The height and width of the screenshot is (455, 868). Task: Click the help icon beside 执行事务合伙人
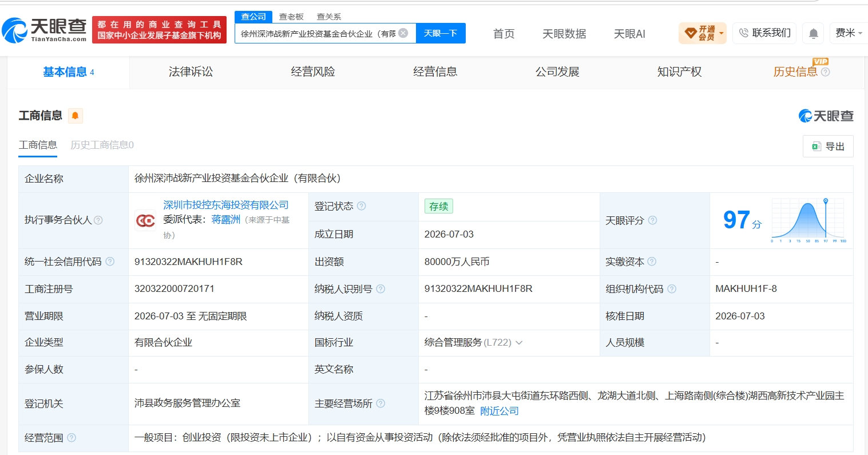(98, 220)
